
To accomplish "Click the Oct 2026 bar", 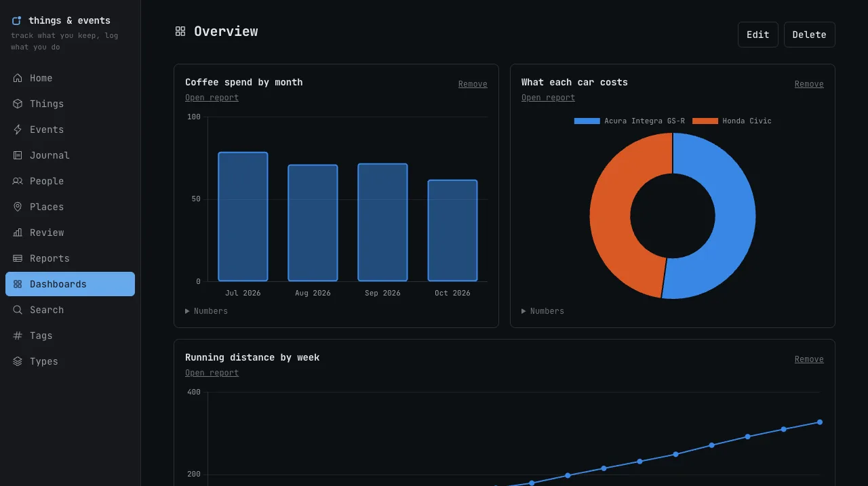I will [452, 230].
